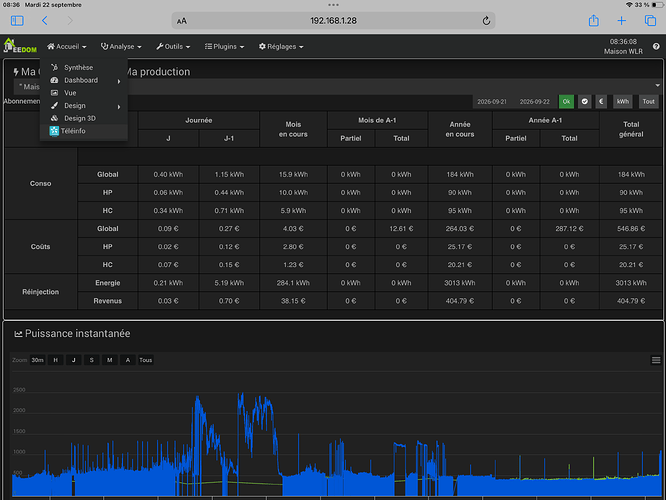666x500 pixels.
Task: Show all tabs overview icon
Action: tap(650, 20)
